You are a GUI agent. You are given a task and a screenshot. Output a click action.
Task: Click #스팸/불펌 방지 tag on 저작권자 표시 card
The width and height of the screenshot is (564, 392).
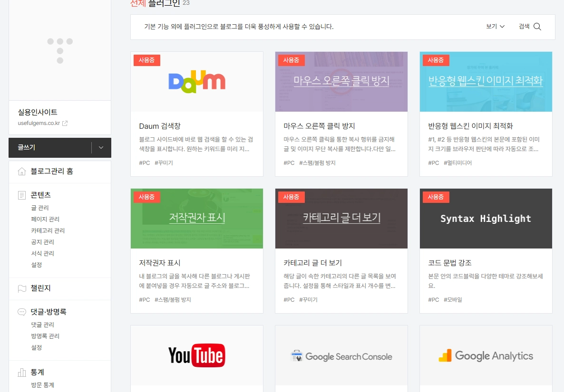click(173, 300)
